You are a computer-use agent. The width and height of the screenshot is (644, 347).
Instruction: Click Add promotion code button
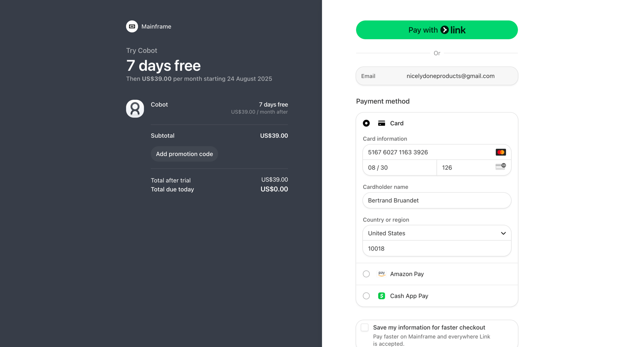184,154
